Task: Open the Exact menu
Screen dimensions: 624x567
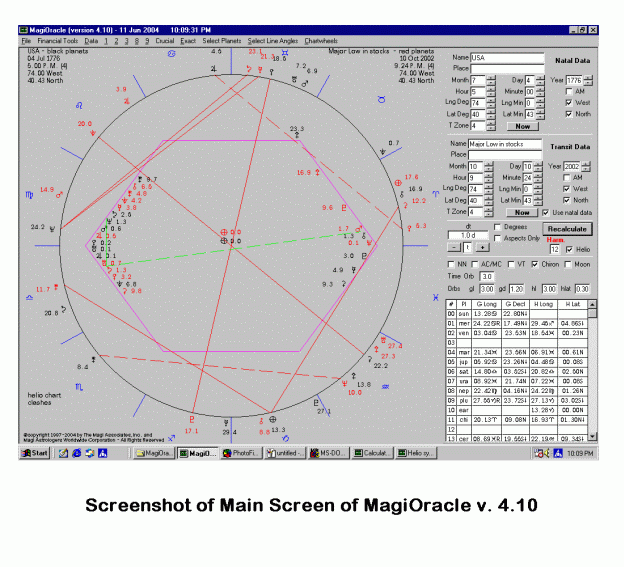Action: 188,41
